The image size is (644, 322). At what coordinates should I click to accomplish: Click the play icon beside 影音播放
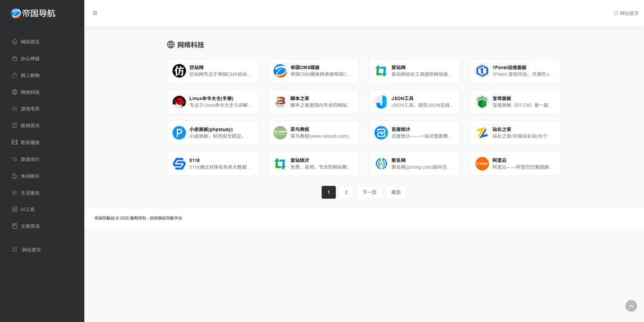pyautogui.click(x=15, y=142)
